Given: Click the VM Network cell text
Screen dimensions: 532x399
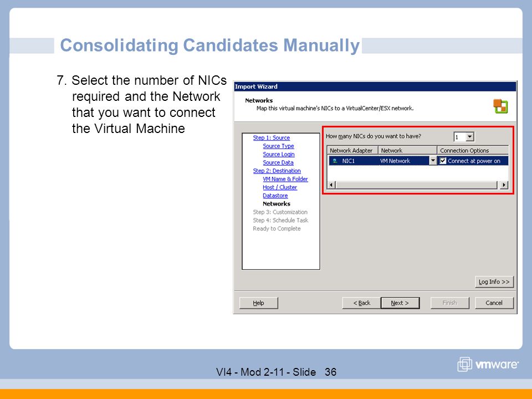Looking at the screenshot, I should [395, 161].
